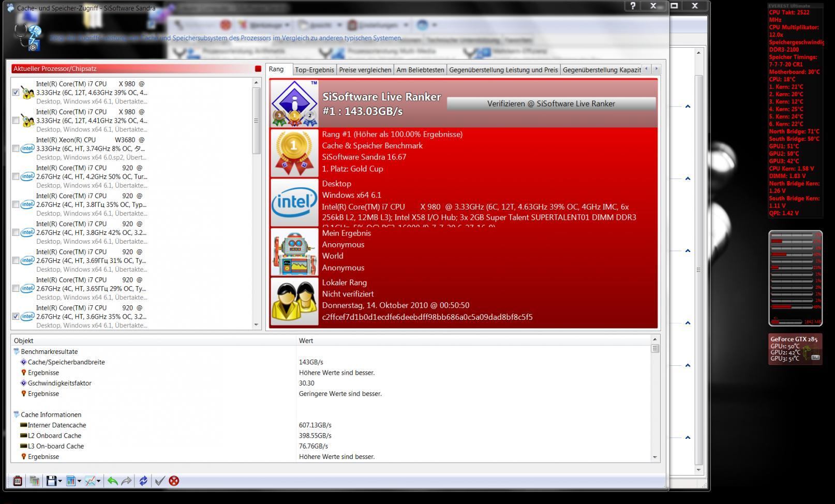Click processor list scroll down arrow
This screenshot has height=504, width=835.
257,325
